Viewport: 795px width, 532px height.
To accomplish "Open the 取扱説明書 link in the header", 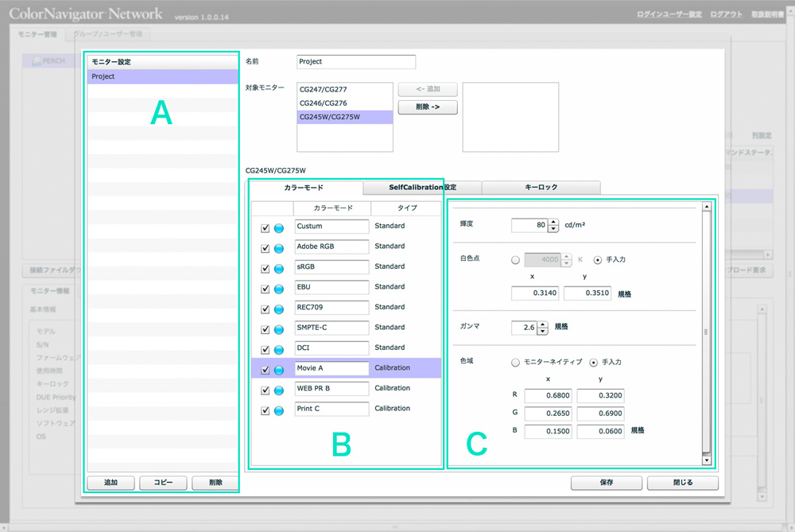I will pos(768,14).
